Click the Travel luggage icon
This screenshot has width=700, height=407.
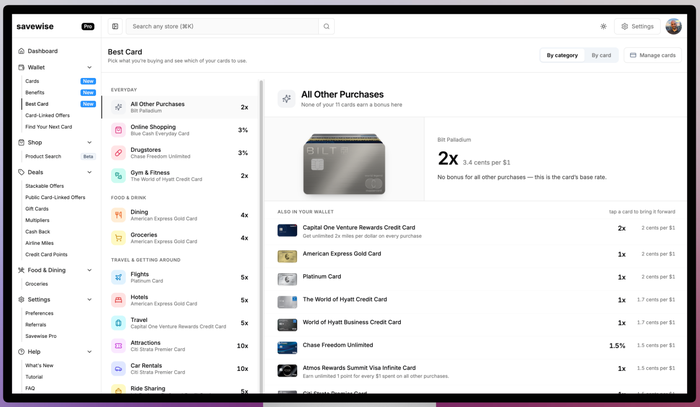pos(118,323)
